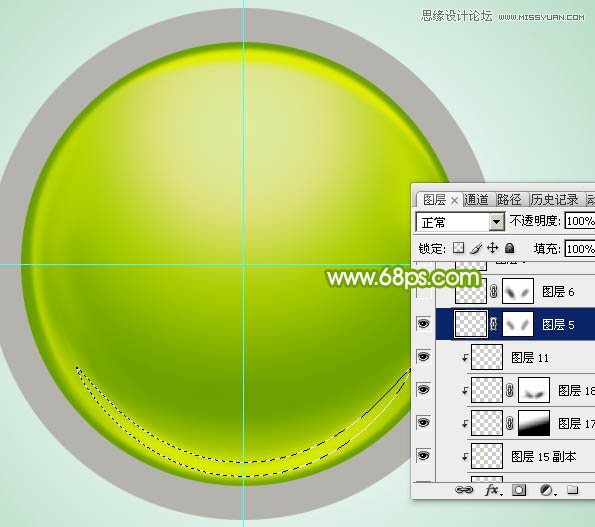Viewport: 595px width, 527px height.
Task: Click the 图层 17 layer thumbnail
Action: click(x=487, y=423)
